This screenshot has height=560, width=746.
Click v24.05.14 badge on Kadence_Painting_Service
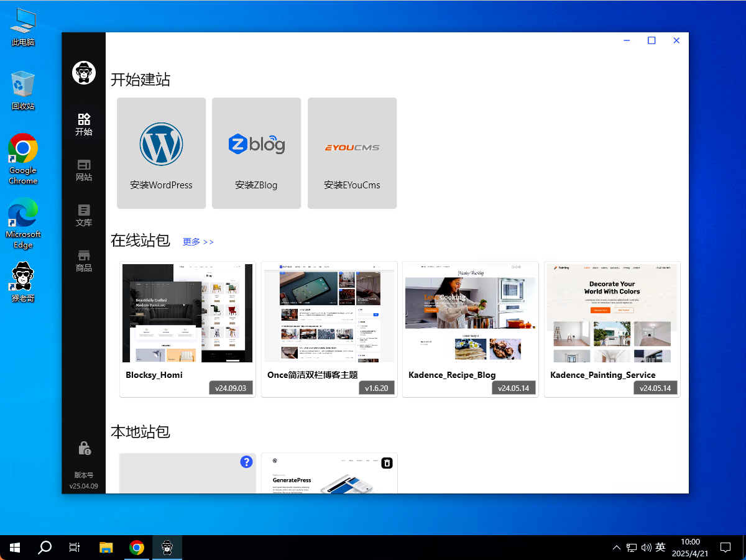pos(655,388)
